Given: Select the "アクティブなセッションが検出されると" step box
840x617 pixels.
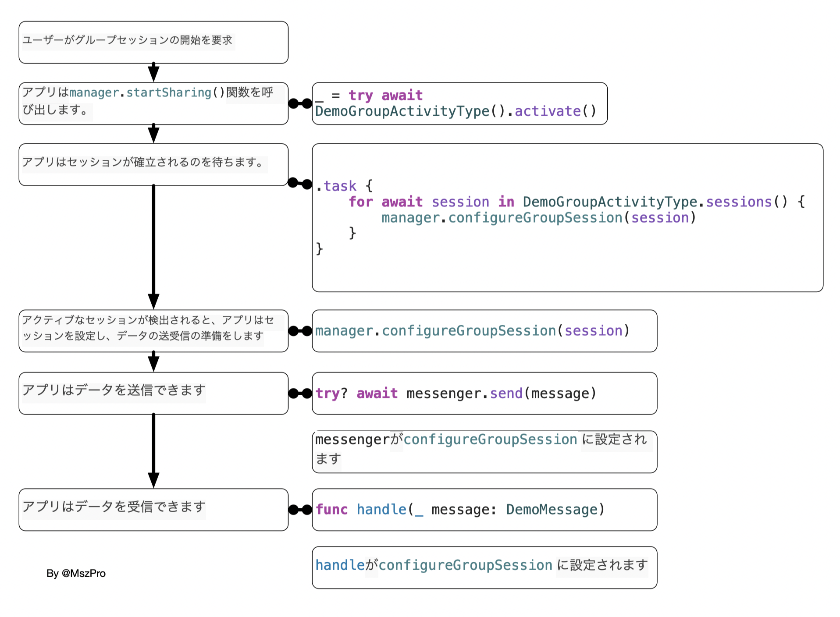Looking at the screenshot, I should 153,331.
